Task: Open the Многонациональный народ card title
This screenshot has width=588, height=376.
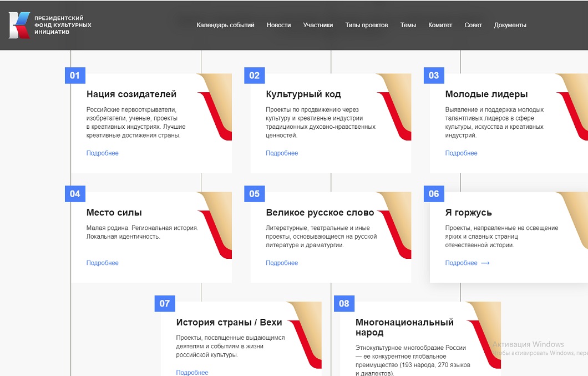Action: 404,327
